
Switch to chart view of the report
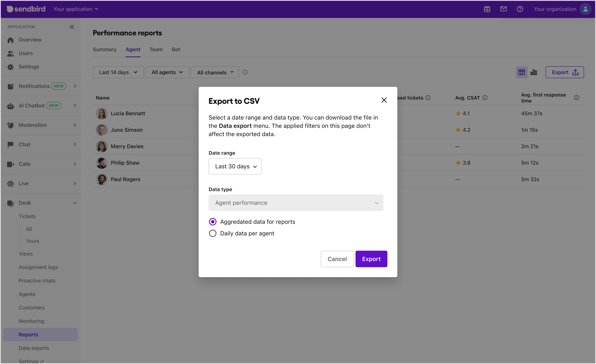tap(534, 72)
